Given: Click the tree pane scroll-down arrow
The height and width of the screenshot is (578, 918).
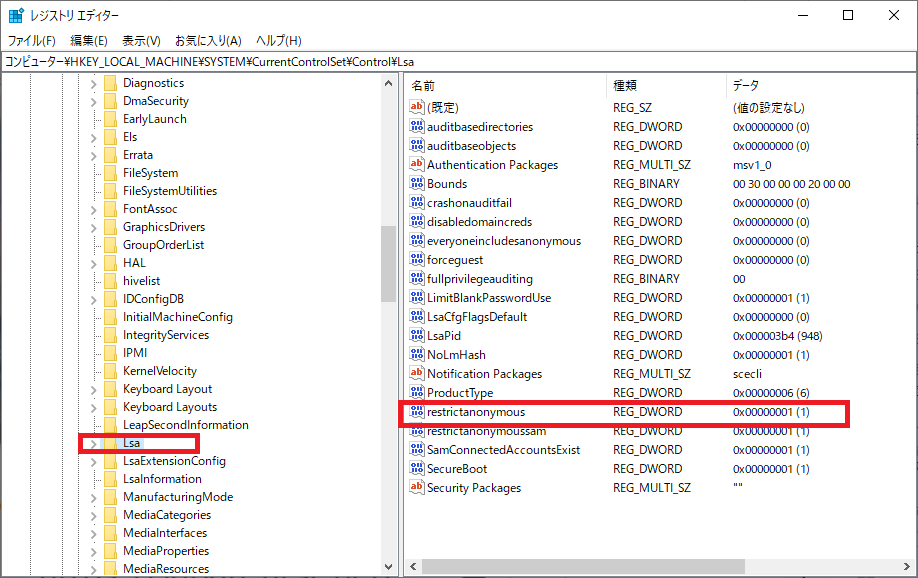Looking at the screenshot, I should [388, 566].
